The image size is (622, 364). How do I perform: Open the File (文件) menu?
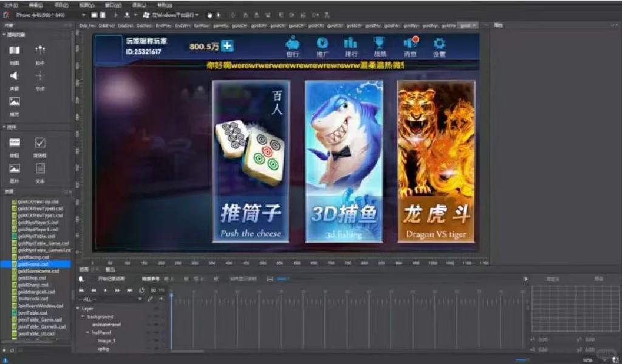pyautogui.click(x=11, y=5)
